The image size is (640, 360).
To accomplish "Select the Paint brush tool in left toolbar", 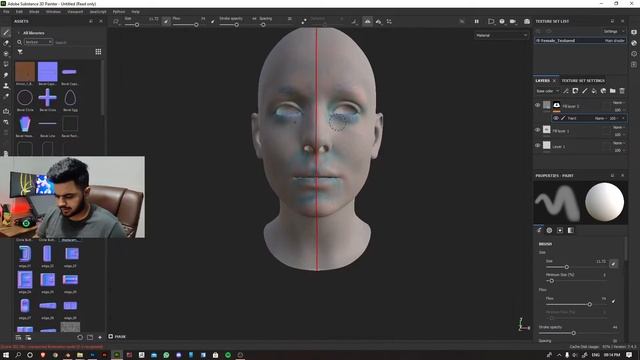I will pyautogui.click(x=6, y=32).
